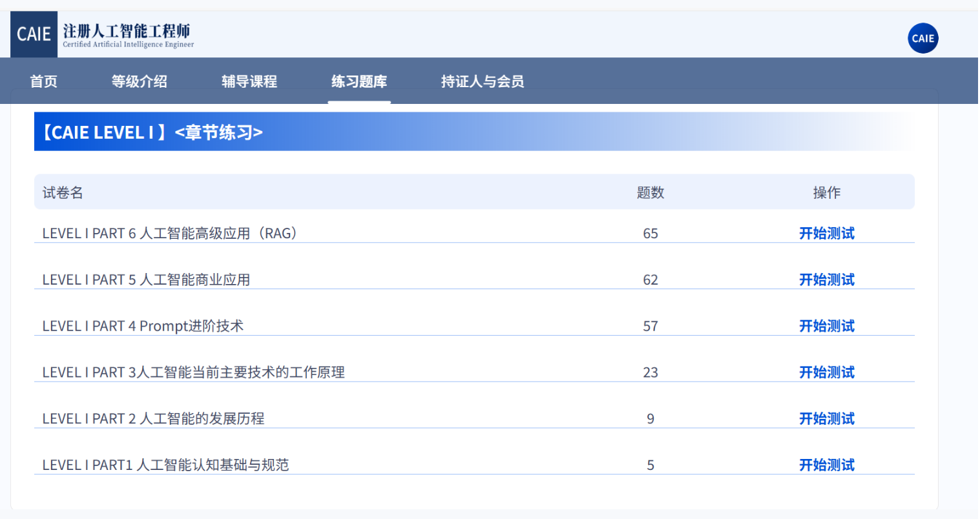Open the 持证人与会员 tab
This screenshot has height=519, width=980.
pyautogui.click(x=482, y=81)
